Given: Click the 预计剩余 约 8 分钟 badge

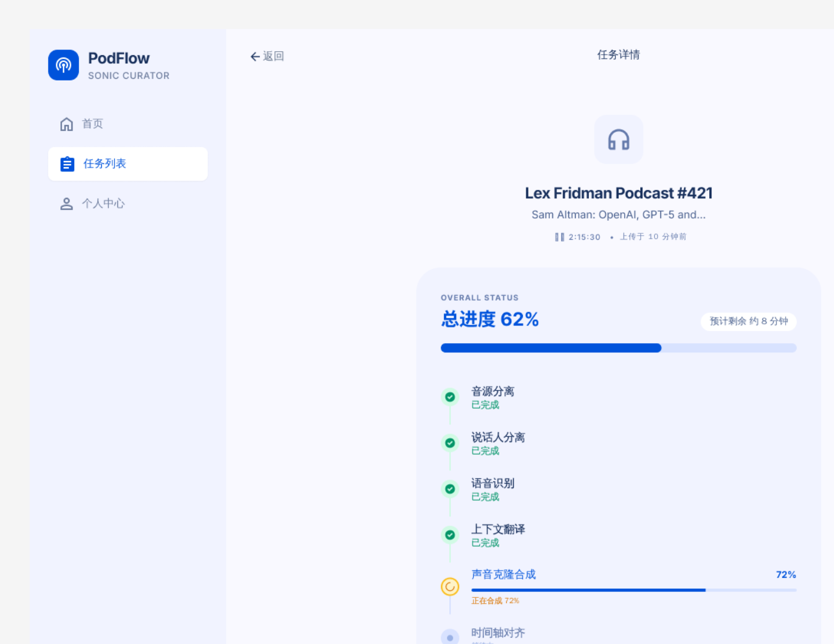Looking at the screenshot, I should [x=748, y=321].
